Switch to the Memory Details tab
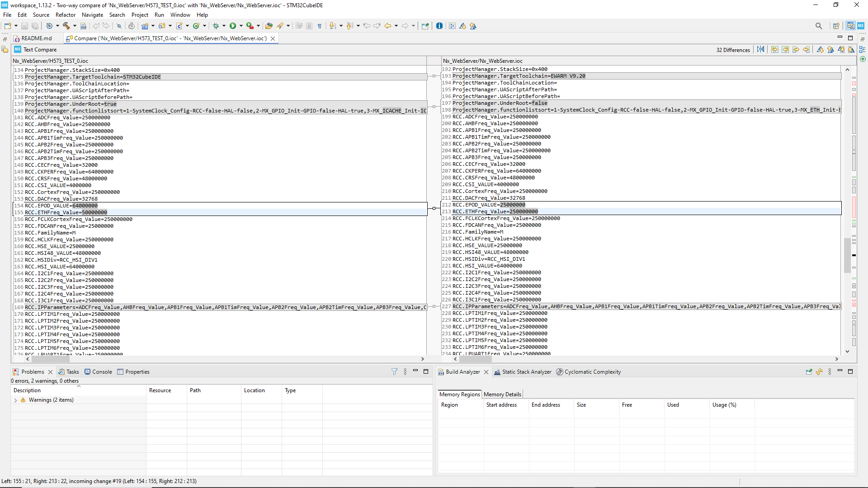The width and height of the screenshot is (868, 488). pos(502,394)
